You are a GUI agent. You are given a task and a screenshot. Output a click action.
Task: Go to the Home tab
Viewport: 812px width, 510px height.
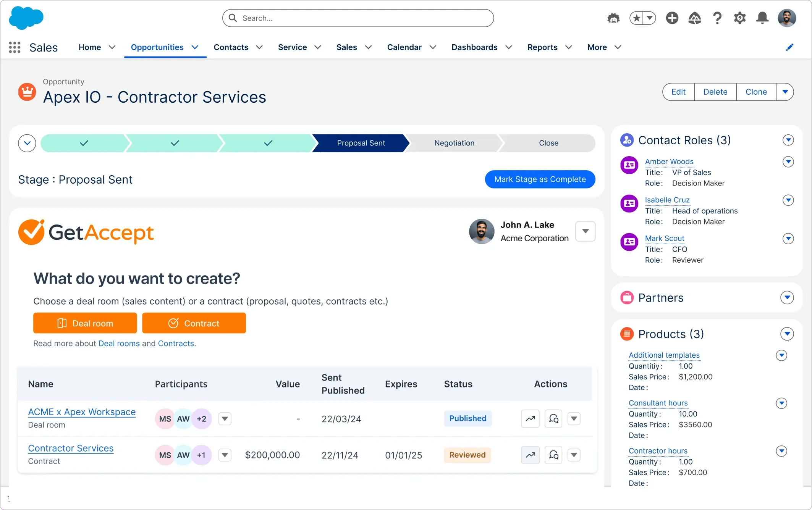(90, 47)
